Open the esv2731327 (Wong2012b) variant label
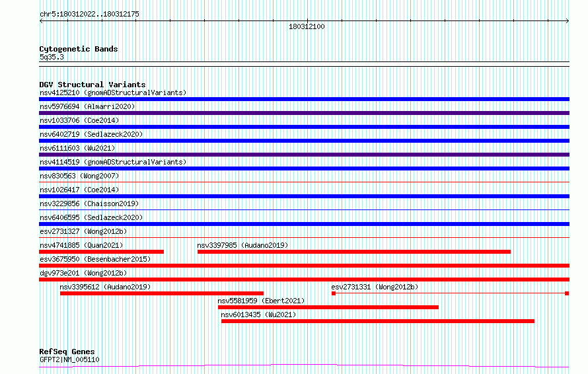This screenshot has width=588, height=374. point(83,231)
